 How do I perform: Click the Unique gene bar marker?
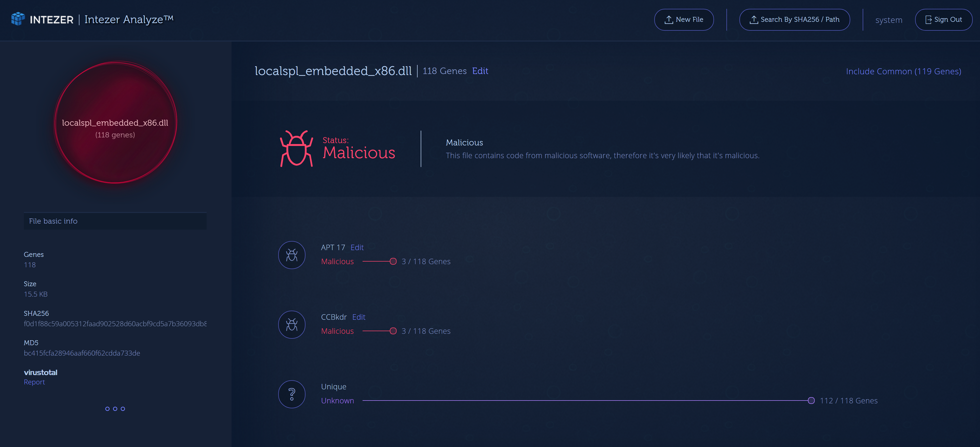(x=811, y=401)
